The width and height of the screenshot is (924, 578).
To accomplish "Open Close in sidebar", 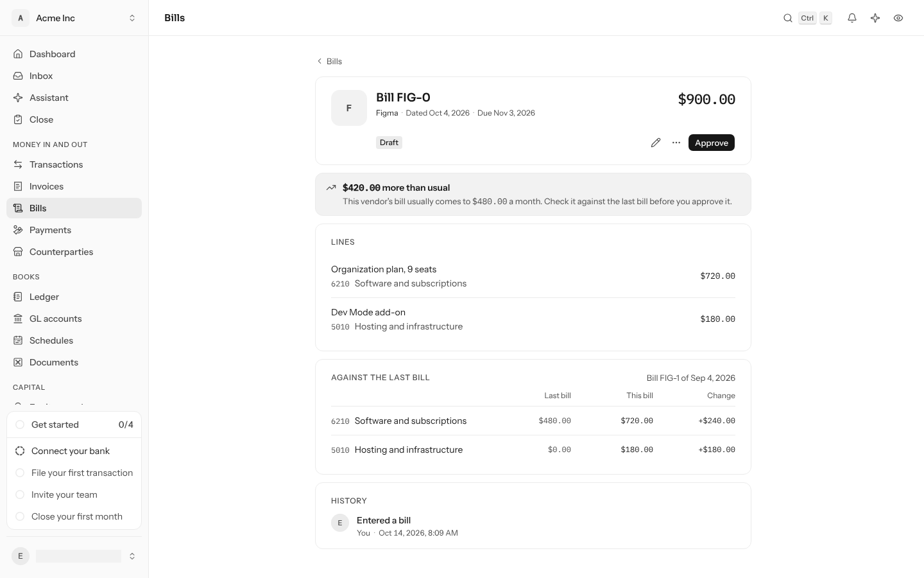I will point(74,119).
